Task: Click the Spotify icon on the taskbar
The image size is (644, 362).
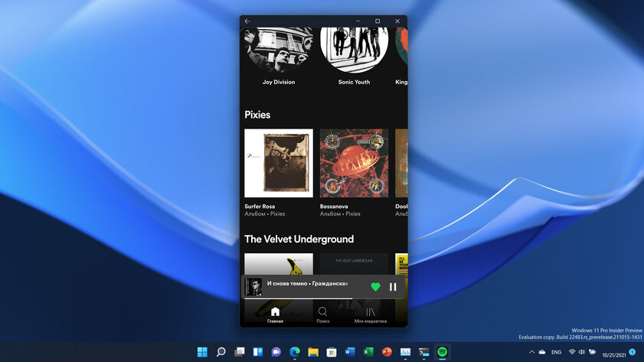Action: pos(443,352)
